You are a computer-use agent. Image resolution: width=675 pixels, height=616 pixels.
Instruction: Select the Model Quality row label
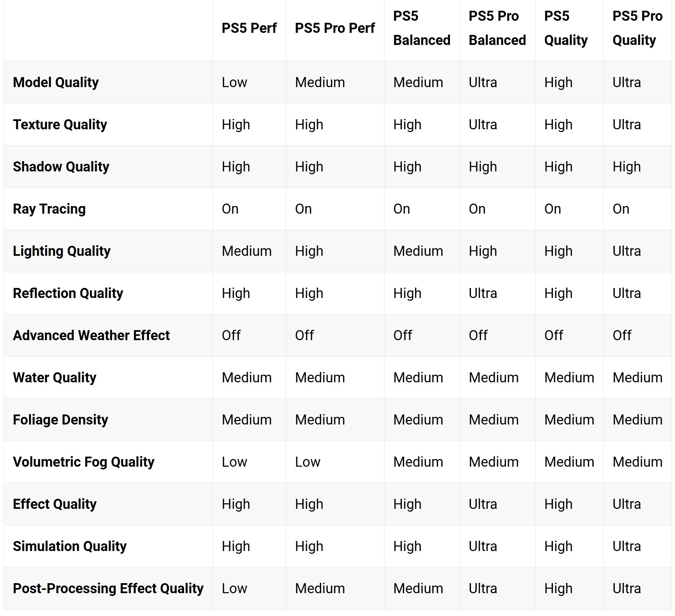(x=56, y=82)
